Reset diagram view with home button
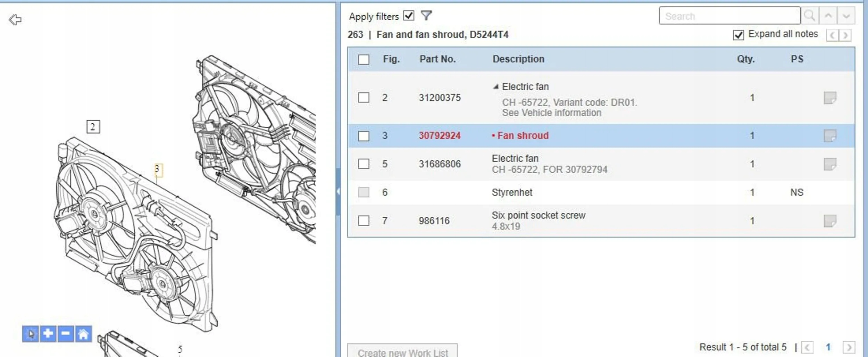Screen dimensions: 868x357 [x=83, y=334]
